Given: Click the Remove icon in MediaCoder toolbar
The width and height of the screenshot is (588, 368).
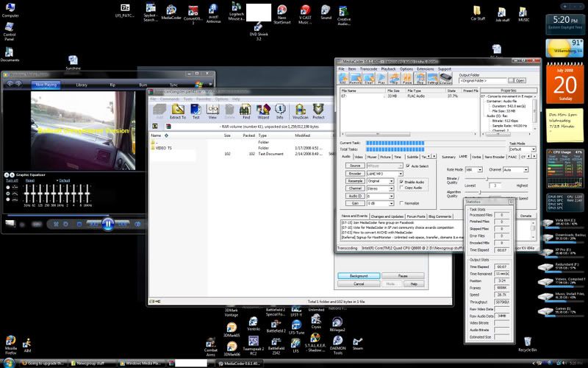Looking at the screenshot, I should click(x=356, y=78).
